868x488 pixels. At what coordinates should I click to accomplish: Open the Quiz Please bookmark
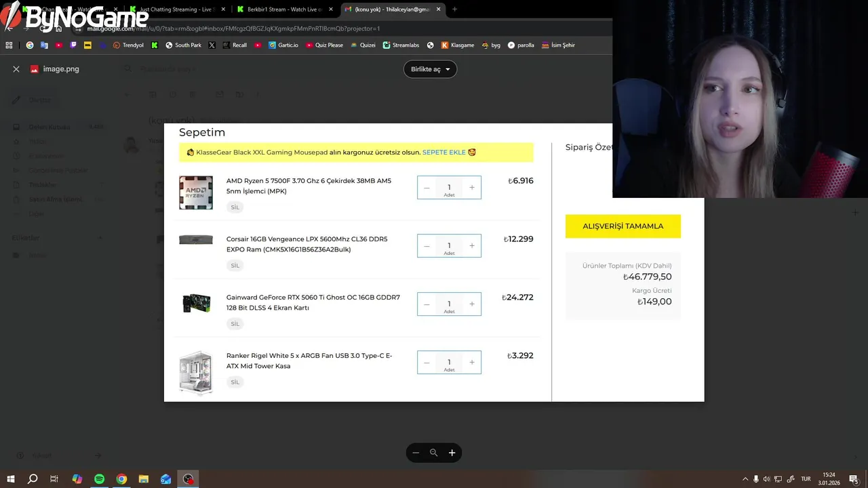point(324,45)
